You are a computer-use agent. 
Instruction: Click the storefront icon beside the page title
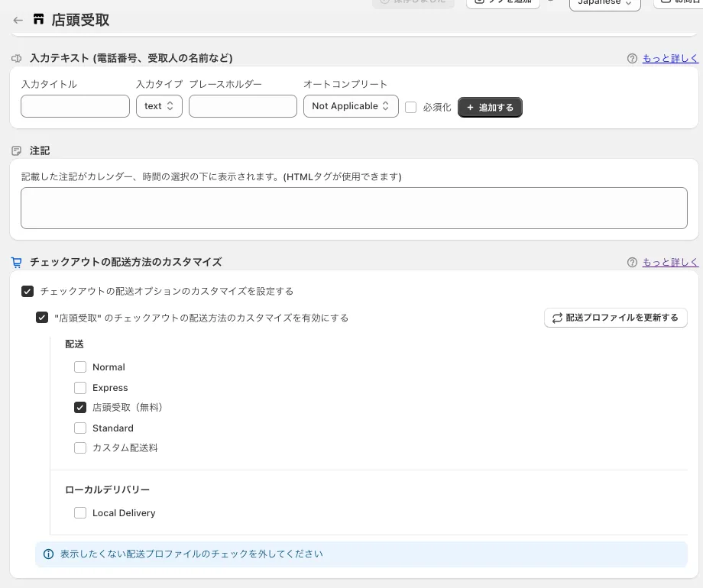point(39,20)
